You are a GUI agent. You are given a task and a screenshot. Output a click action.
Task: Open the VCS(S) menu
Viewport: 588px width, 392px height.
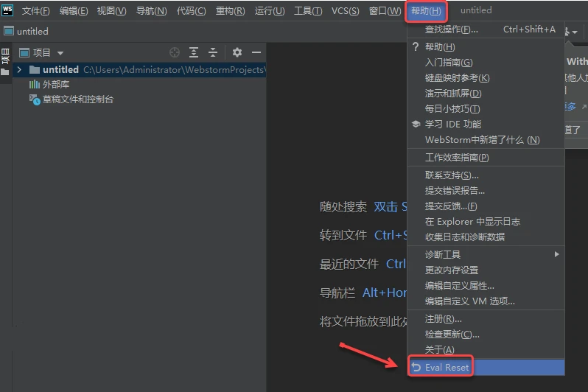[346, 11]
